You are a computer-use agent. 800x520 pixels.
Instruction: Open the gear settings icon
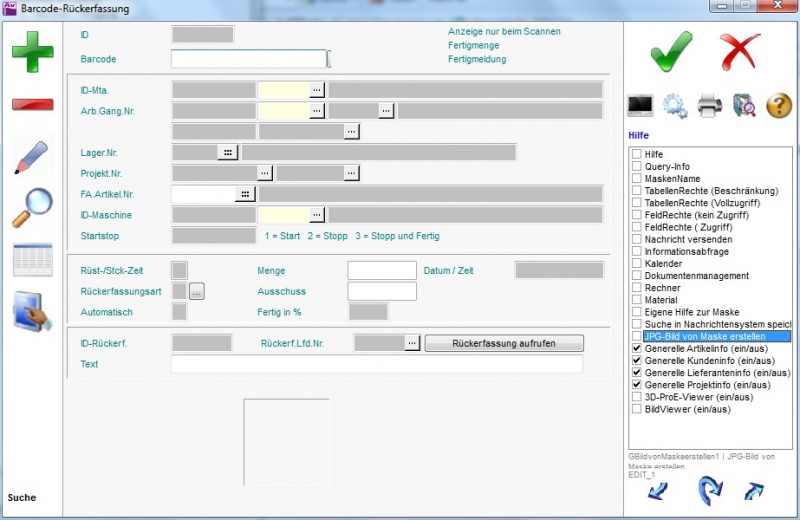(x=675, y=105)
